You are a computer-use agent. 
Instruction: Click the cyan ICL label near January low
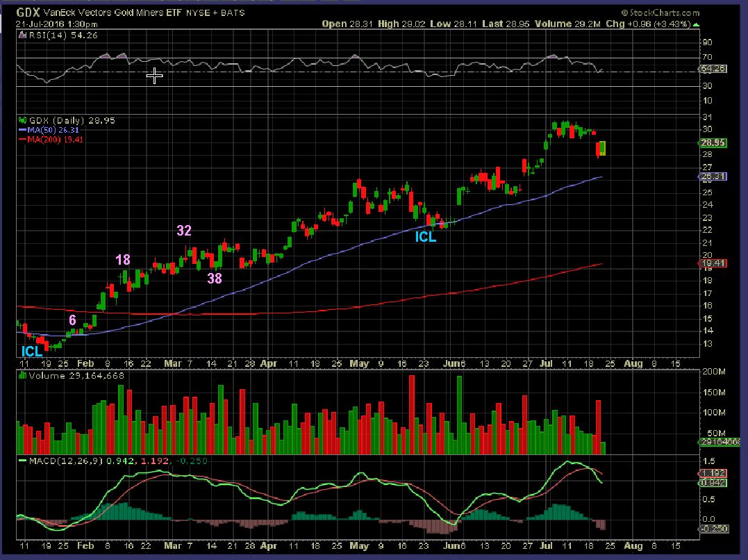pyautogui.click(x=32, y=352)
